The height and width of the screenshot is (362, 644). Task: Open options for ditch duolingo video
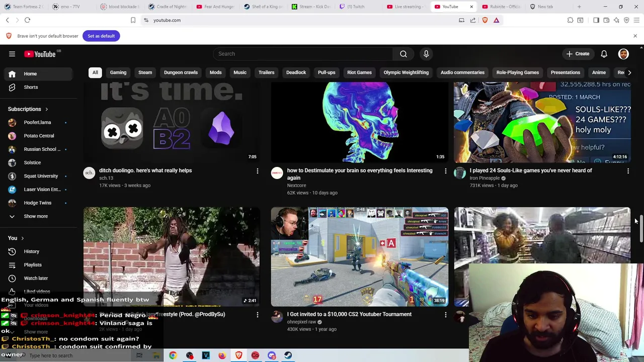tap(257, 171)
